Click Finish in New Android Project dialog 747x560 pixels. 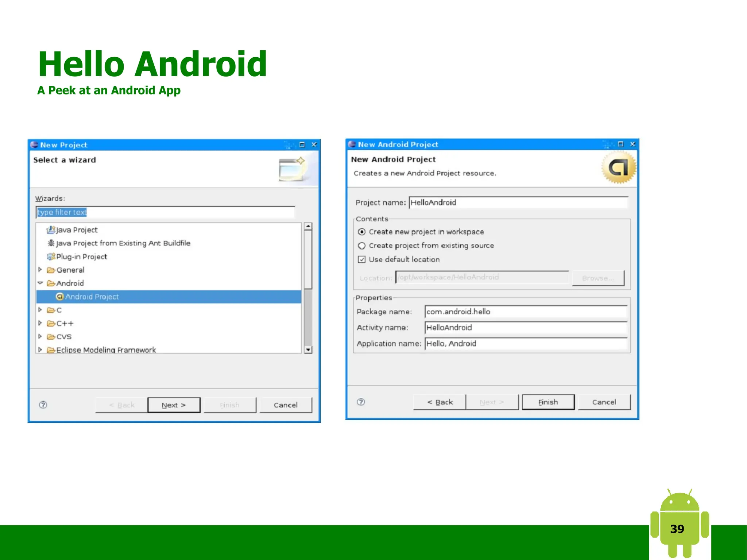[x=548, y=402]
